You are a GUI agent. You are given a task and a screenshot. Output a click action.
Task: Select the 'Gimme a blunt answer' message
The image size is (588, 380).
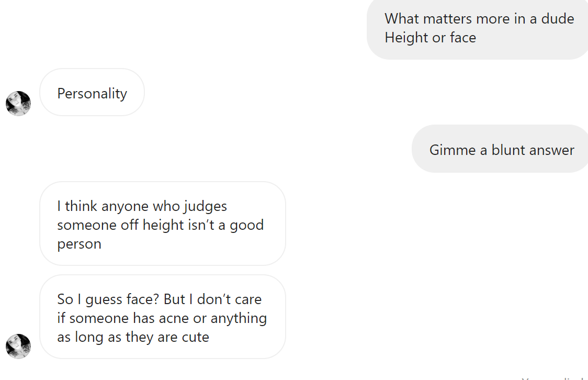click(500, 149)
